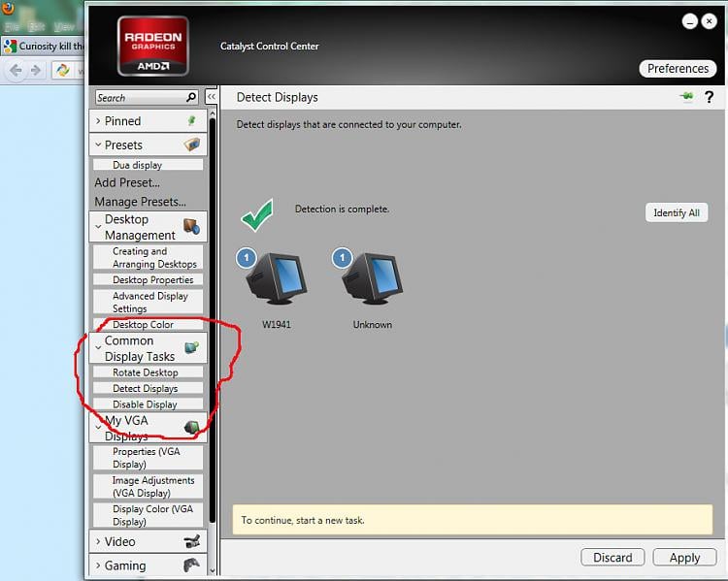Click the sidebar scrollbar thumb

213,320
